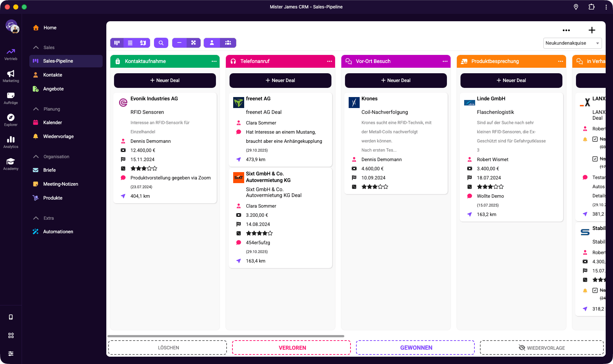Switch to list view icon
Viewport: 613px width, 364px height.
click(x=130, y=43)
